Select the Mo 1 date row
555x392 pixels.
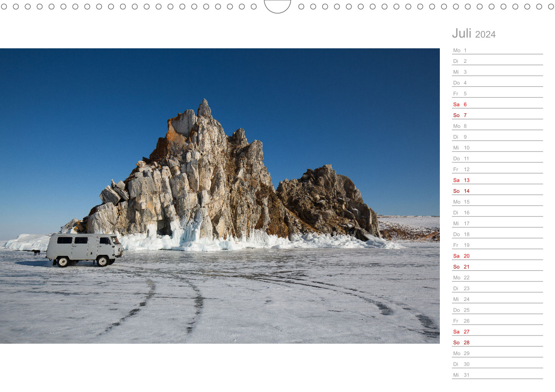[x=497, y=49]
